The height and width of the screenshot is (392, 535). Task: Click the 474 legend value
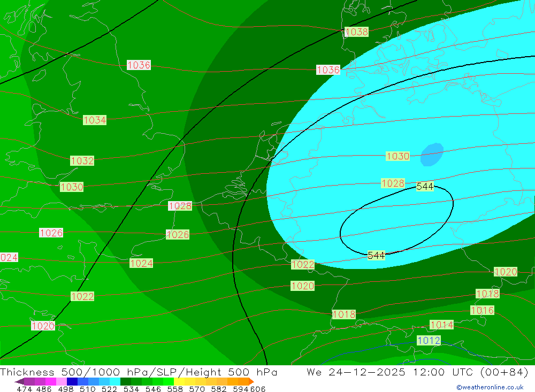(x=24, y=389)
